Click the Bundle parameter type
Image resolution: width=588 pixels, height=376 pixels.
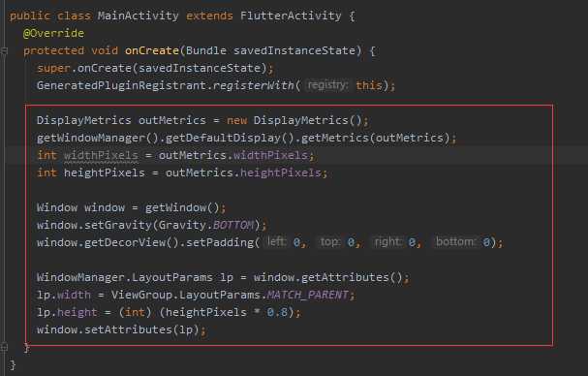click(206, 50)
